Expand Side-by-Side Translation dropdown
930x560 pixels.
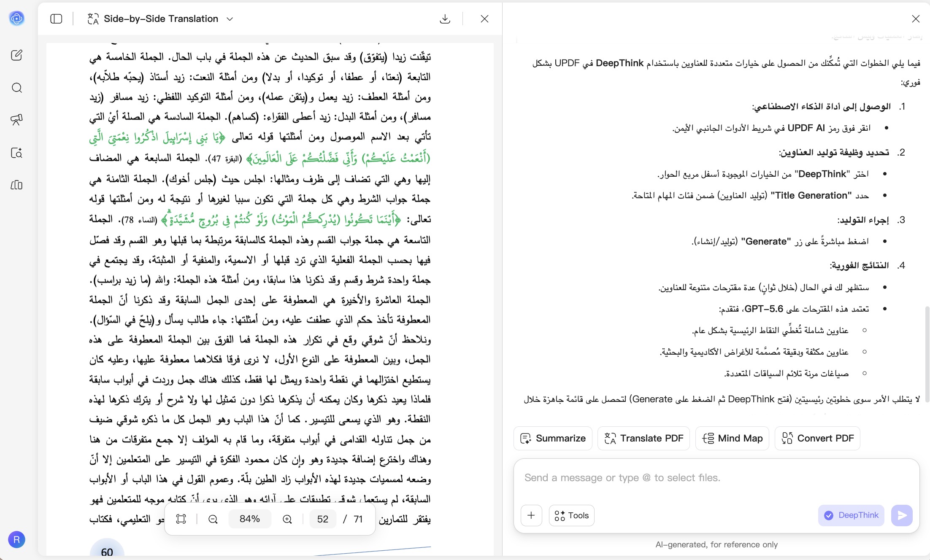[230, 19]
